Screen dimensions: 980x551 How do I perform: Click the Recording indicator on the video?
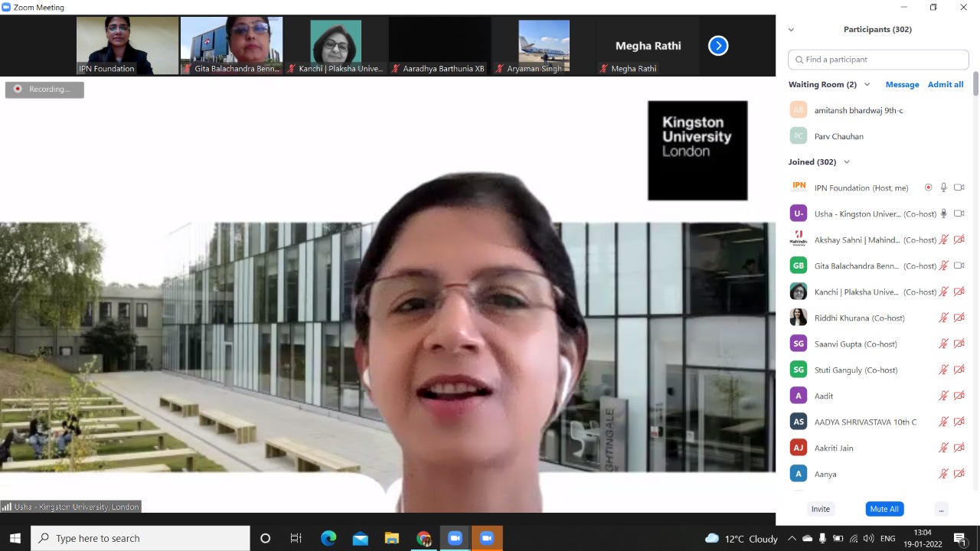tap(44, 90)
